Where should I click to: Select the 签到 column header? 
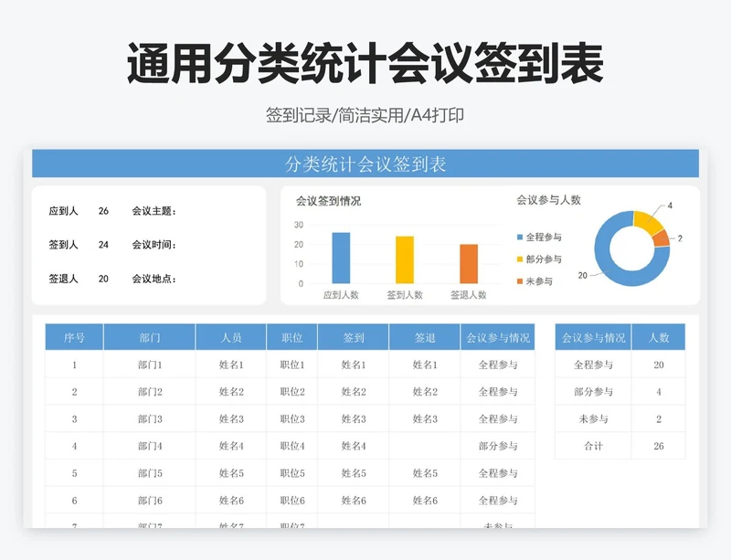(x=354, y=337)
